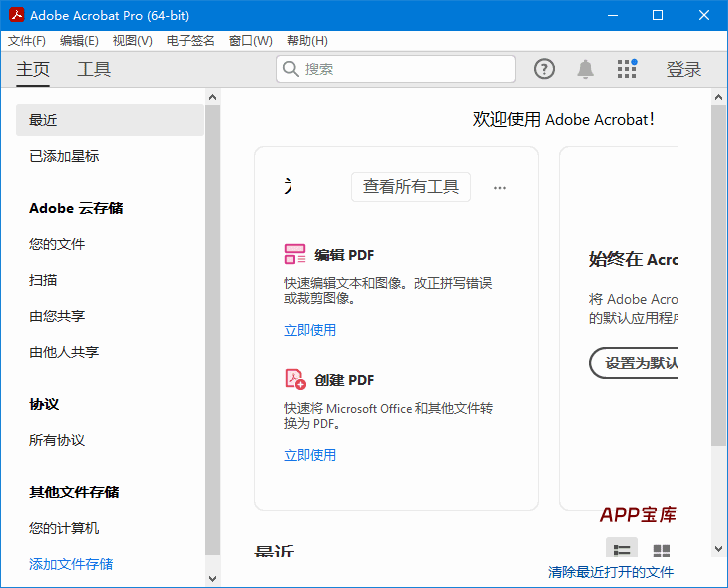Switch recent files to grid view
The width and height of the screenshot is (728, 588).
(662, 550)
